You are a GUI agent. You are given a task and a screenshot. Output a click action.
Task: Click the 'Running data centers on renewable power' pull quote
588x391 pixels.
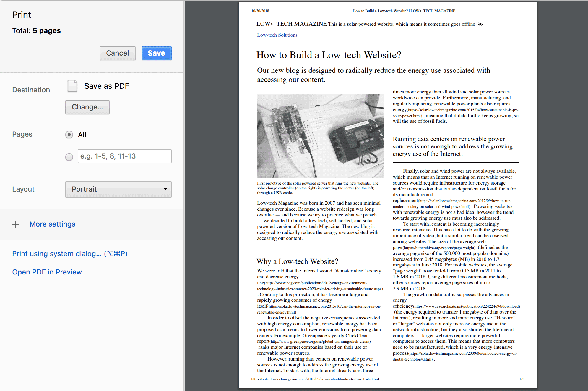click(x=452, y=146)
